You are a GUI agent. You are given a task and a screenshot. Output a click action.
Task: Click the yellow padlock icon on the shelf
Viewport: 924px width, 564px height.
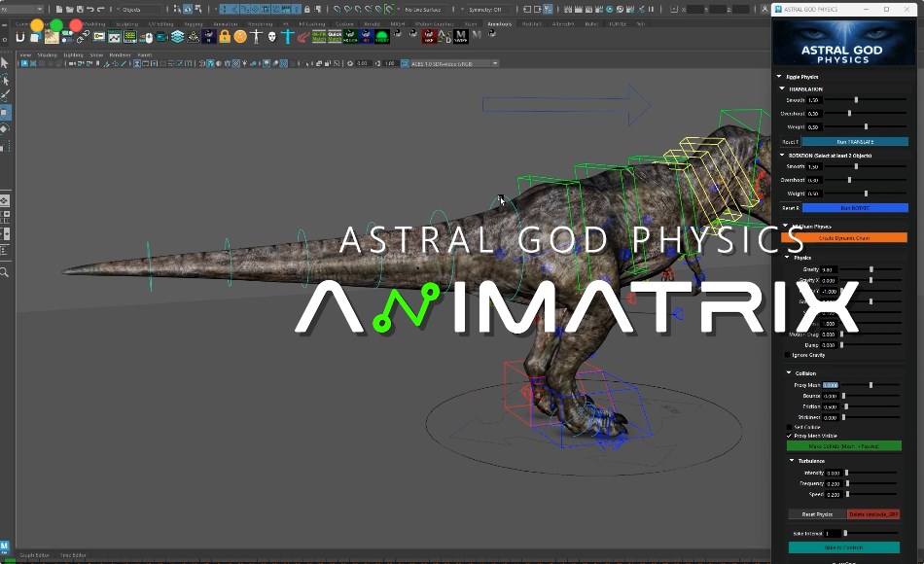point(223,37)
